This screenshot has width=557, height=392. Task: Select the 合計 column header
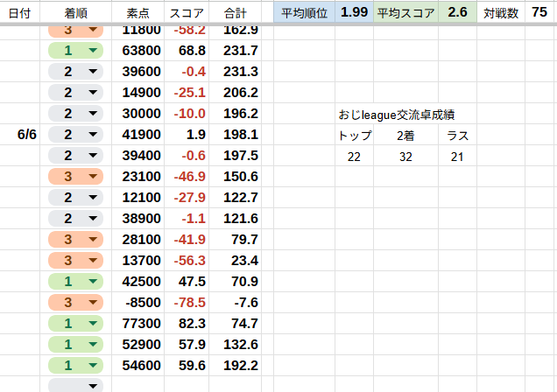click(236, 13)
